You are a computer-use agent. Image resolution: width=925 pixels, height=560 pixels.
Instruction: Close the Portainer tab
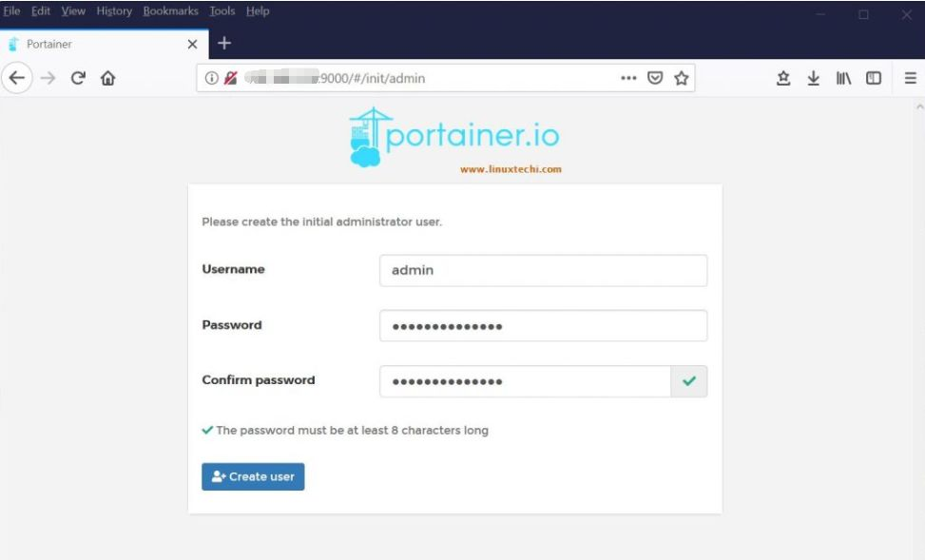pos(192,45)
